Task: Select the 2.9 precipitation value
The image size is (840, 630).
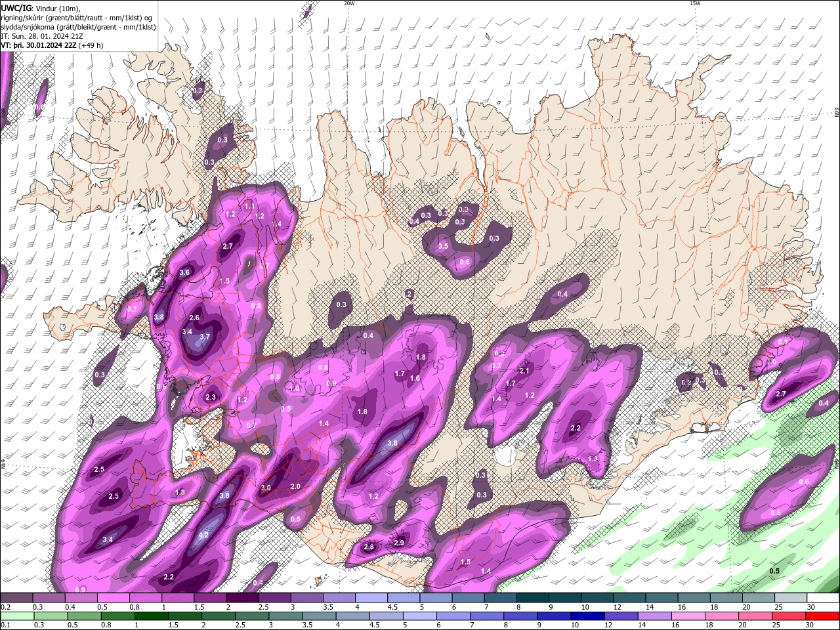Action: tap(399, 543)
